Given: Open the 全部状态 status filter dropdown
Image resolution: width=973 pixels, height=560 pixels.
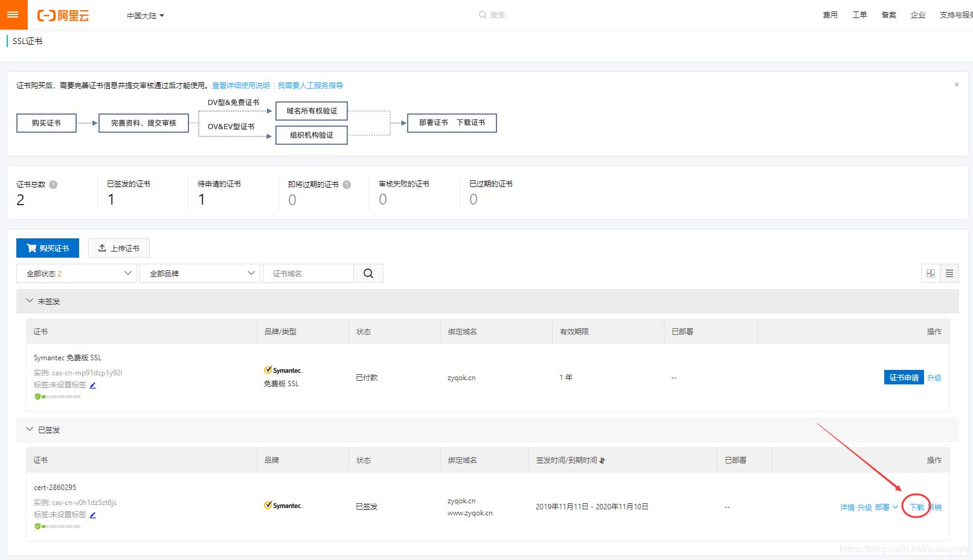Looking at the screenshot, I should click(76, 273).
